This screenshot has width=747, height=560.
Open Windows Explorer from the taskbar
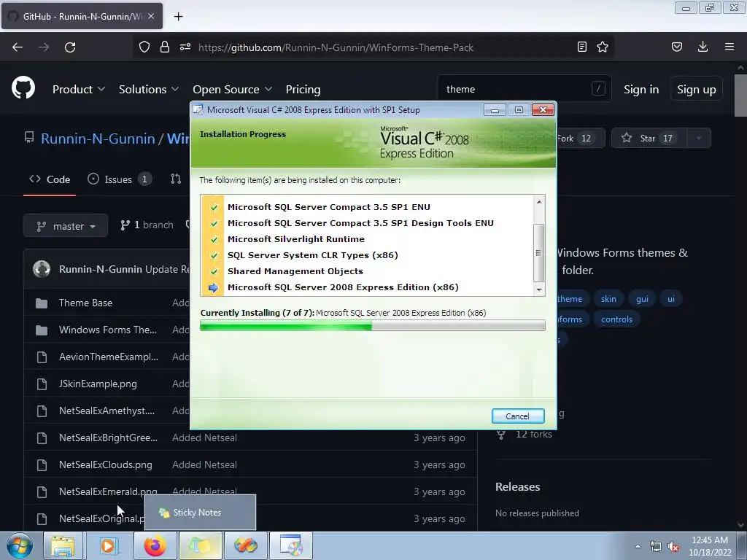point(63,545)
